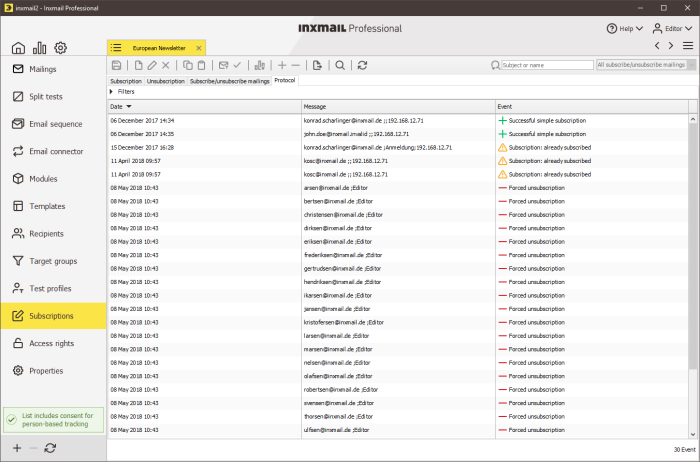Navigate forward with right arrow

[671, 45]
